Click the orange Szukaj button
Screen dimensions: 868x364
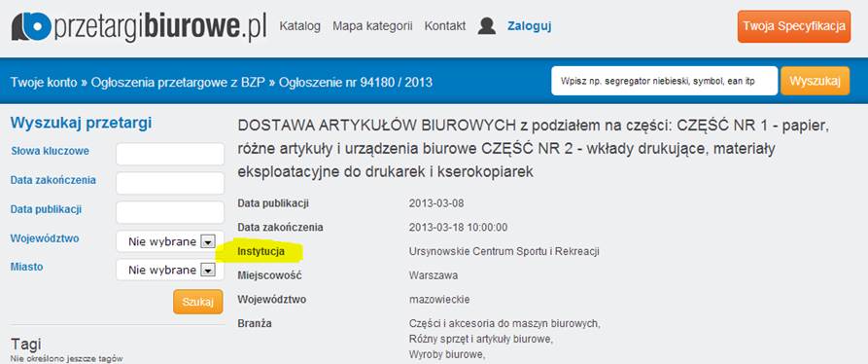197,302
